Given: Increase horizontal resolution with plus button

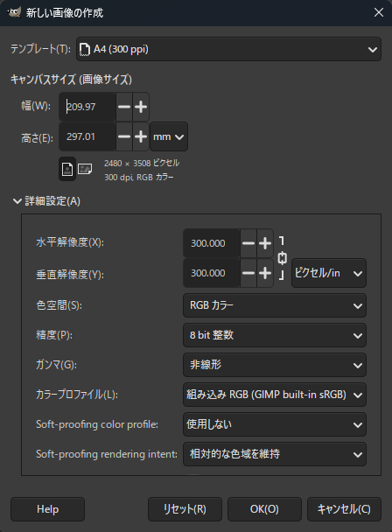Looking at the screenshot, I should 265,243.
